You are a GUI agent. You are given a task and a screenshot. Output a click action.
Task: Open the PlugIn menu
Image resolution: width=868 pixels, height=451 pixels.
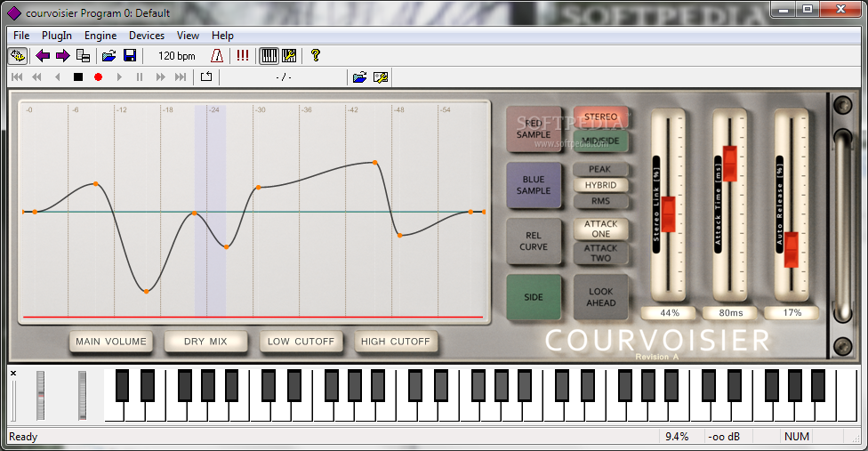coord(56,36)
